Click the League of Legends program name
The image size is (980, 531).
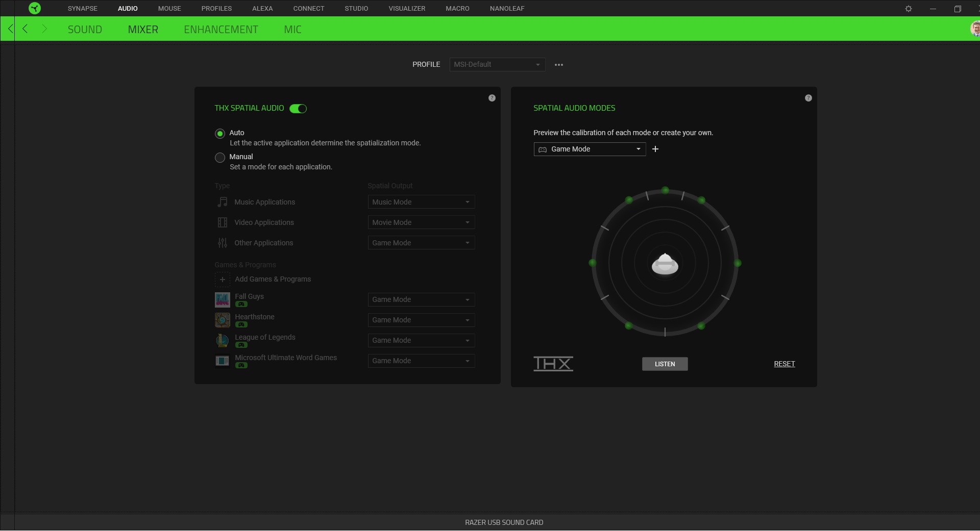pos(265,337)
